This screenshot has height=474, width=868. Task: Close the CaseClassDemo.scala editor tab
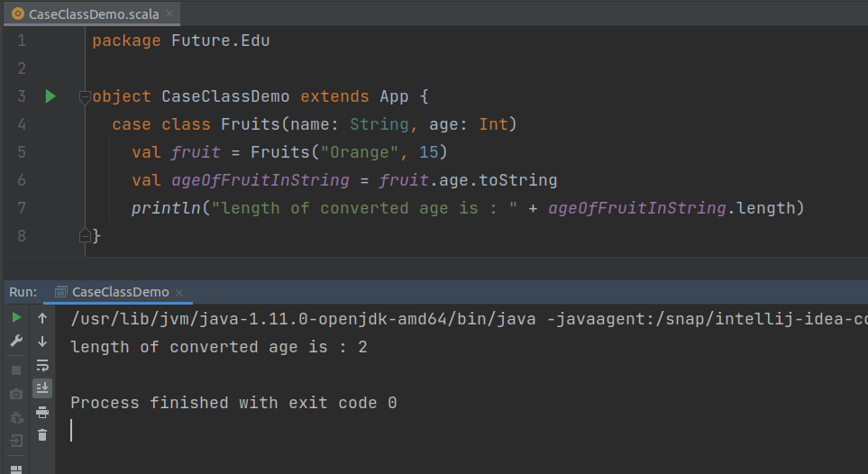click(169, 14)
